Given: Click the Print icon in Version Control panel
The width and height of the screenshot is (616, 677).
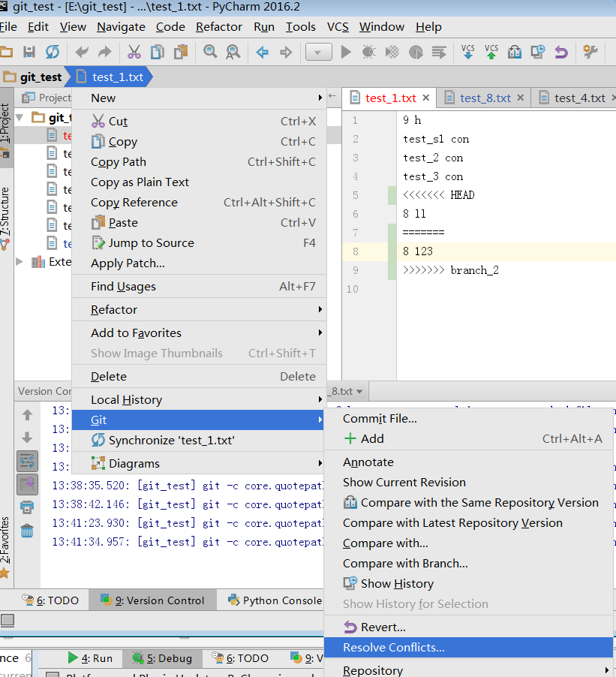Looking at the screenshot, I should click(x=27, y=507).
